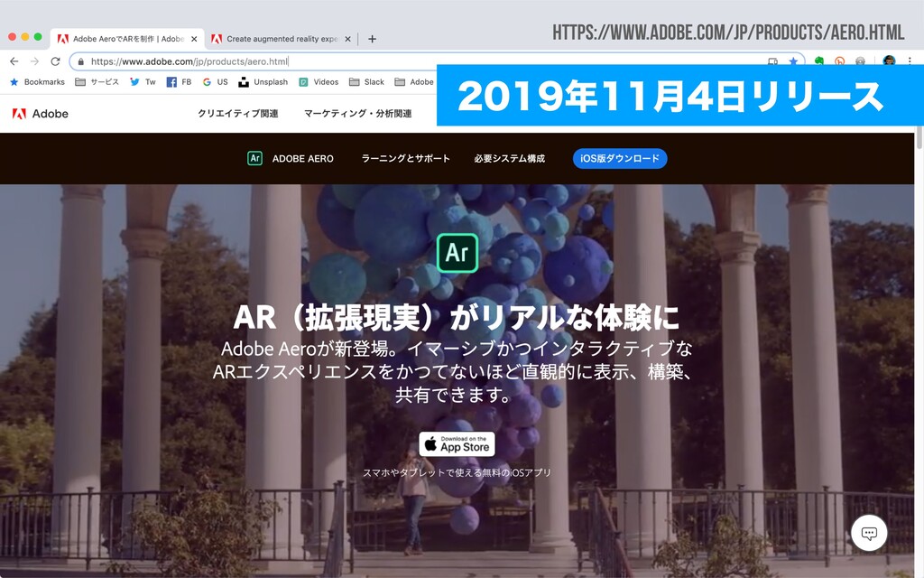
Task: Open the Videos bookmark
Action: (319, 82)
